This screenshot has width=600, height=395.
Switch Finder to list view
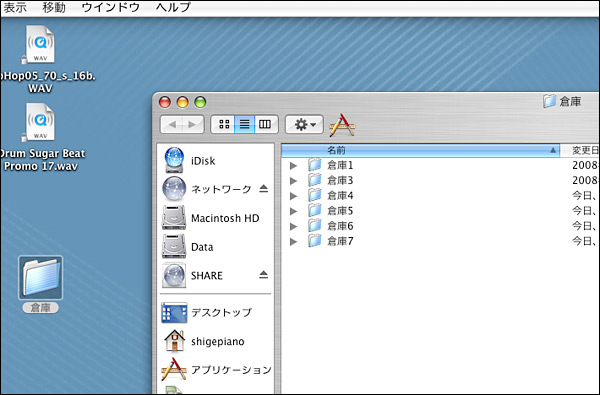tap(245, 124)
